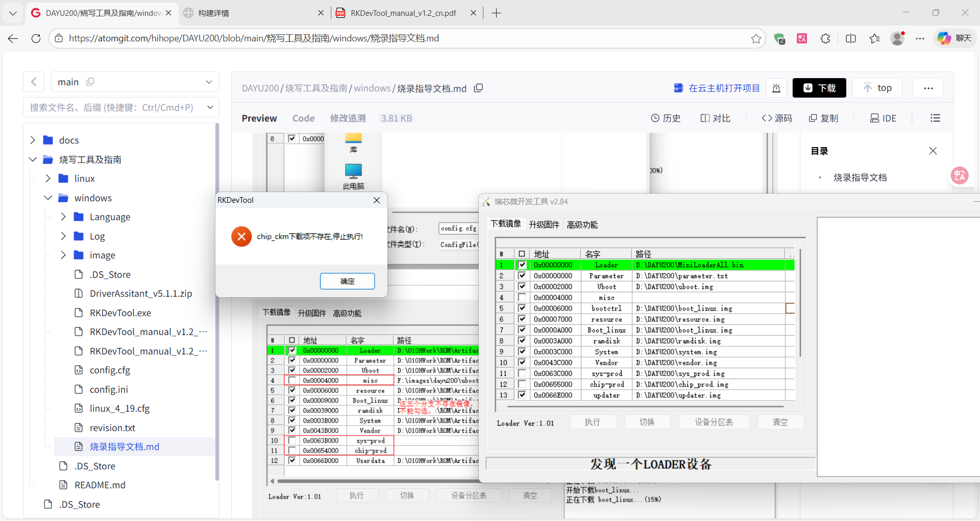Screen dimensions: 980x521
Task: Collapse file tree with left chevron
Action: coord(34,82)
